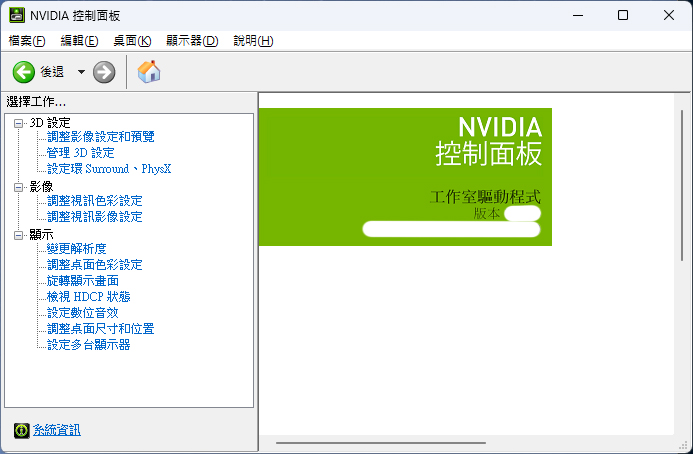The width and height of the screenshot is (693, 454).
Task: Select 調整桌面色彩設定
Action: pyautogui.click(x=95, y=265)
